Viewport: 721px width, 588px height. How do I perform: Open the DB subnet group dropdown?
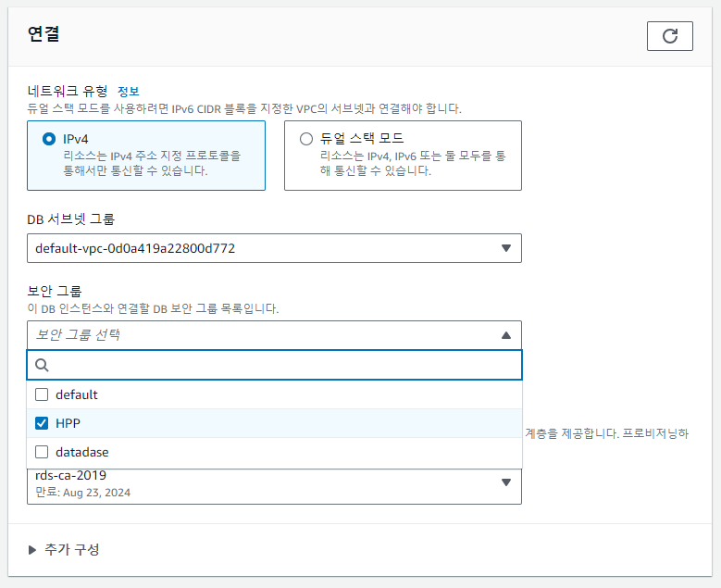click(274, 248)
